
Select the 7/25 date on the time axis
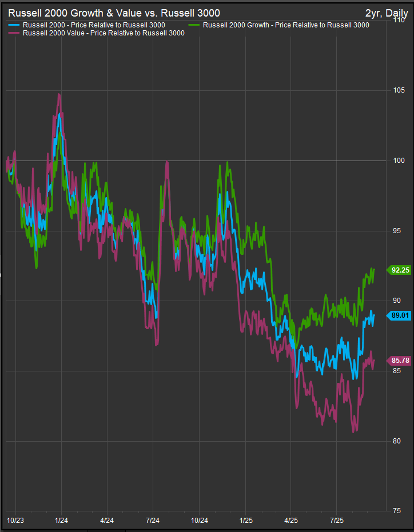click(336, 521)
